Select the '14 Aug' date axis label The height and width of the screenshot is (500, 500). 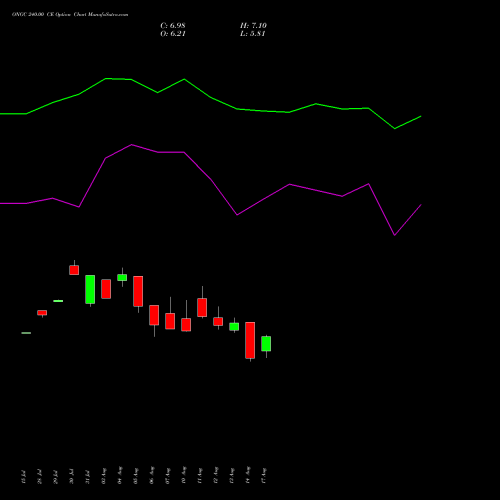pyautogui.click(x=247, y=475)
